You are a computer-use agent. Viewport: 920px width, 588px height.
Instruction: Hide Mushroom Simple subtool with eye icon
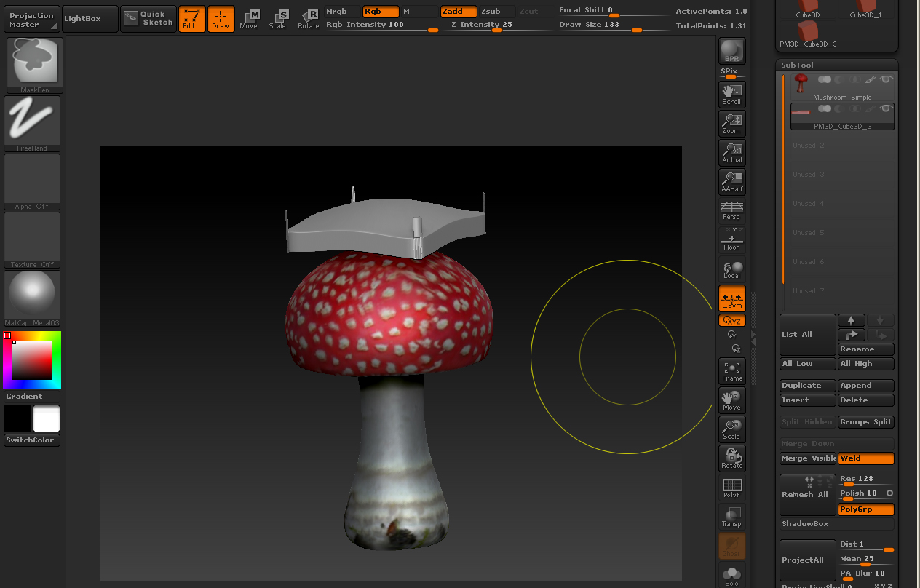click(x=886, y=79)
